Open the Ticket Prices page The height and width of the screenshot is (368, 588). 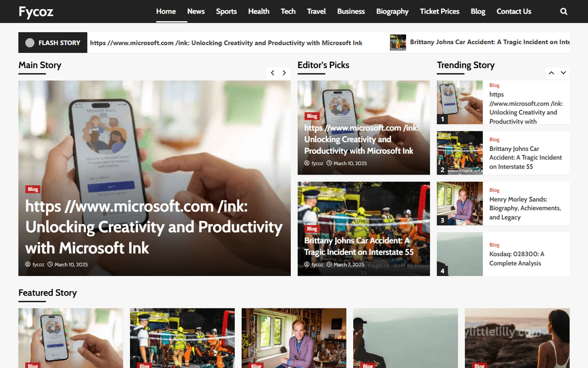click(439, 11)
